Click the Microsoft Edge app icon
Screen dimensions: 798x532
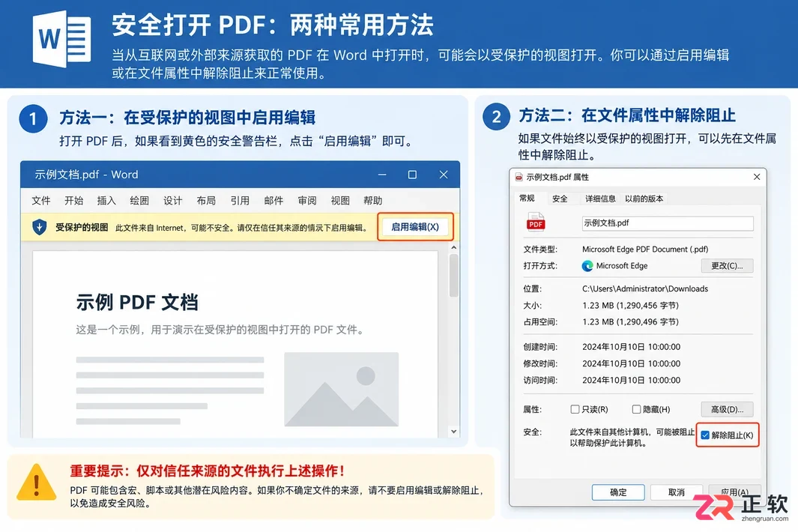587,266
